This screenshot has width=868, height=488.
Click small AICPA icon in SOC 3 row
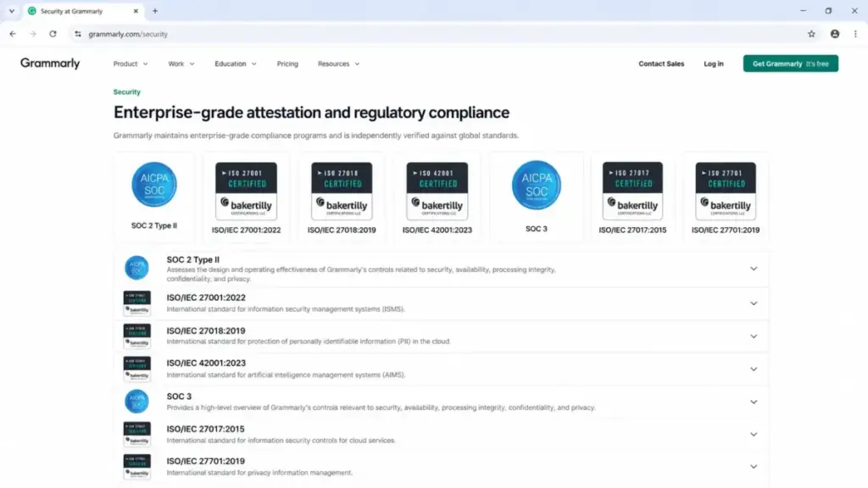[136, 402]
